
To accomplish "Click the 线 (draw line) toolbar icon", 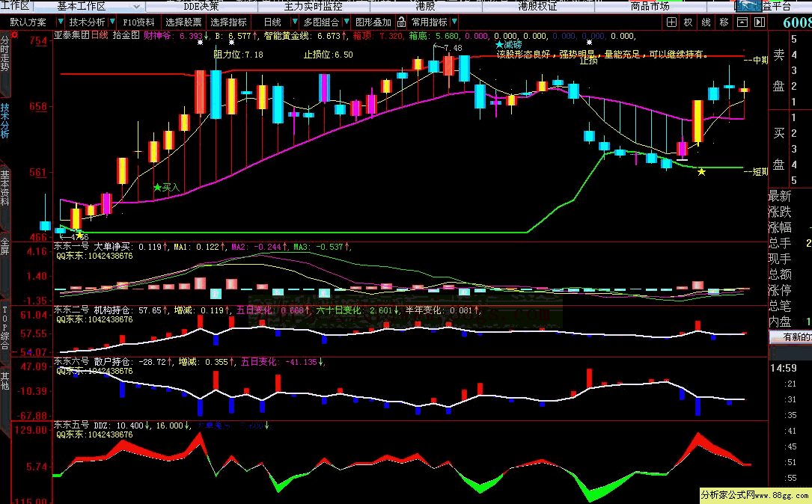I will (x=706, y=22).
